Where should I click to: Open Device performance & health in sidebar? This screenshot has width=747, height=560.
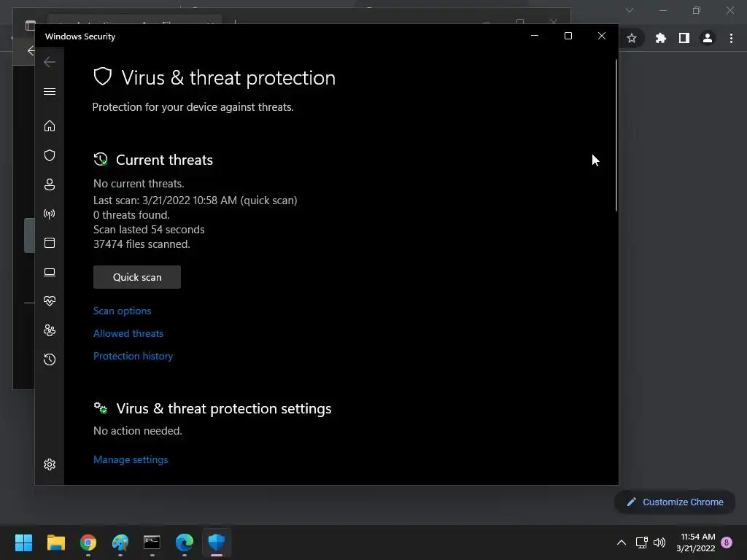pos(50,301)
